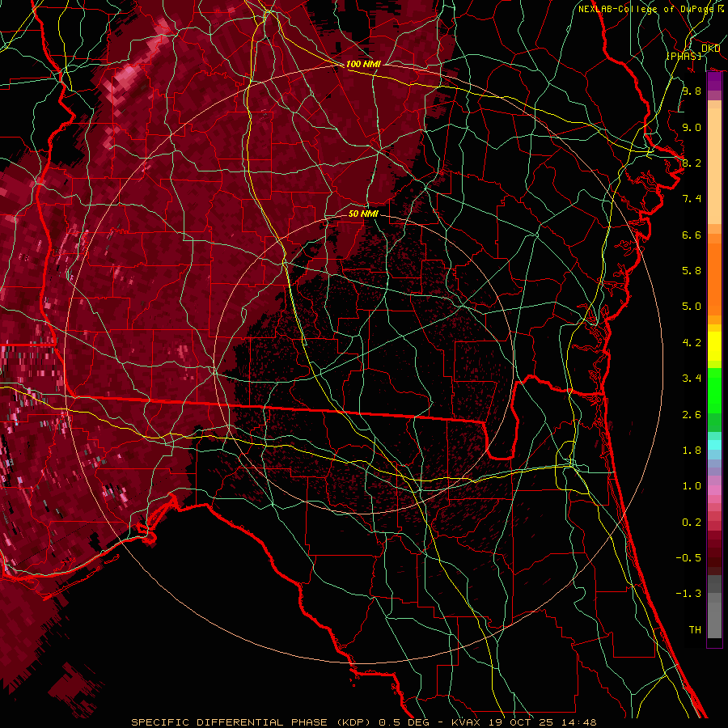This screenshot has width=728, height=728.
Task: Pick the dark red band beside -0.5
Action: [714, 557]
